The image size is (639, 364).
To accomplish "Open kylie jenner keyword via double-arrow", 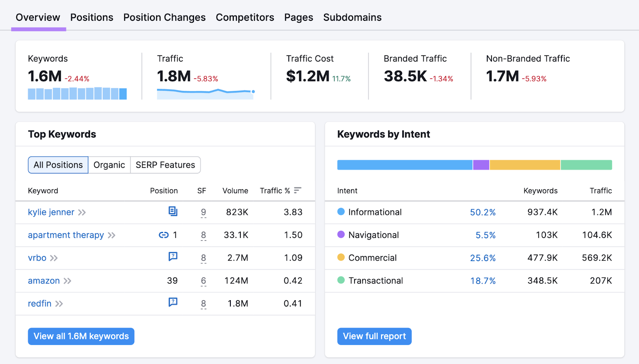I will 82,212.
